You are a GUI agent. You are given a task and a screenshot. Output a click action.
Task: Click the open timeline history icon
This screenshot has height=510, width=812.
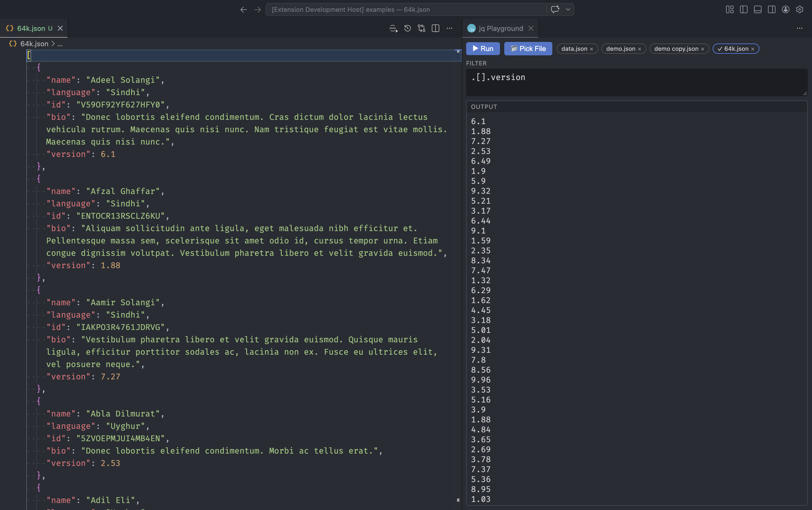(x=408, y=28)
